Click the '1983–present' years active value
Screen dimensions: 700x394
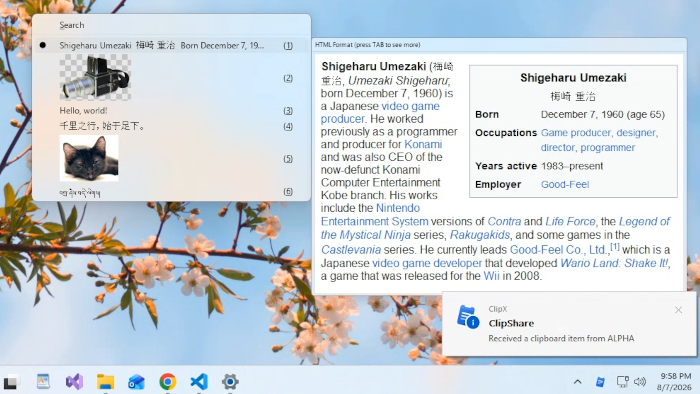572,166
